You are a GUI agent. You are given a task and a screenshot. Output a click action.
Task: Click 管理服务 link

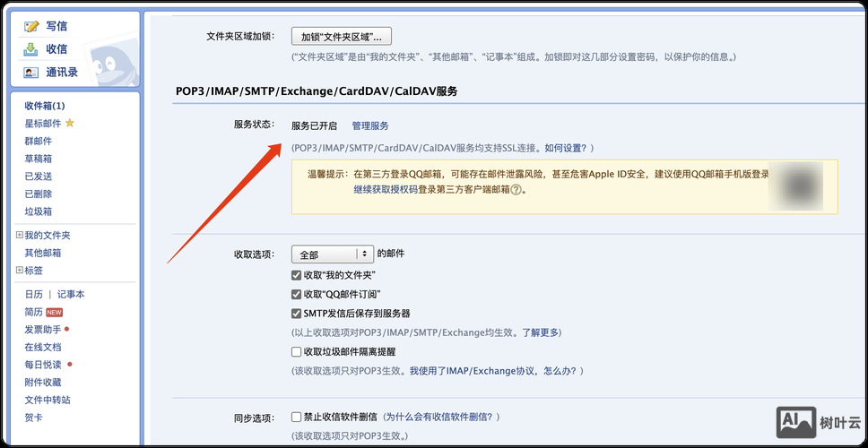point(370,126)
